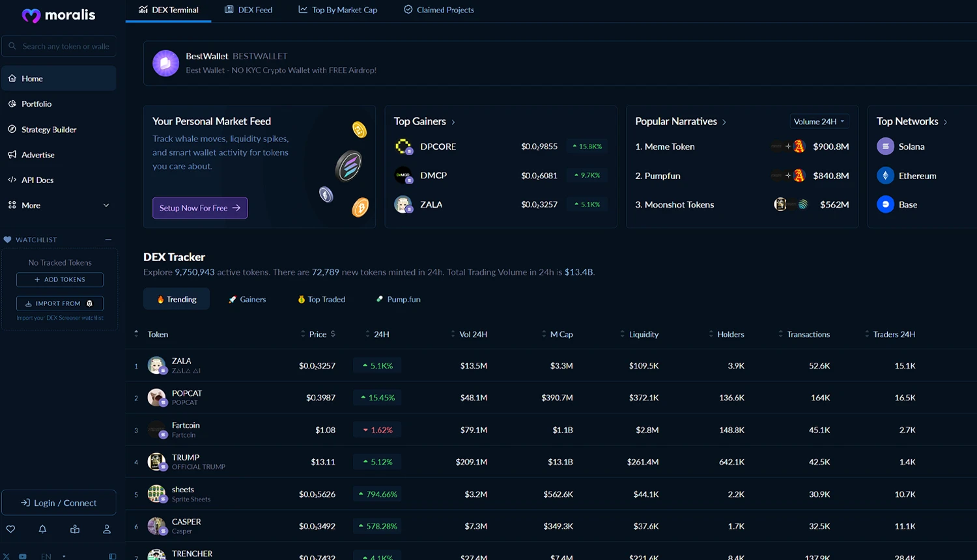This screenshot has height=560, width=977.
Task: Click the TRUMP token avatar in table
Action: (x=156, y=462)
